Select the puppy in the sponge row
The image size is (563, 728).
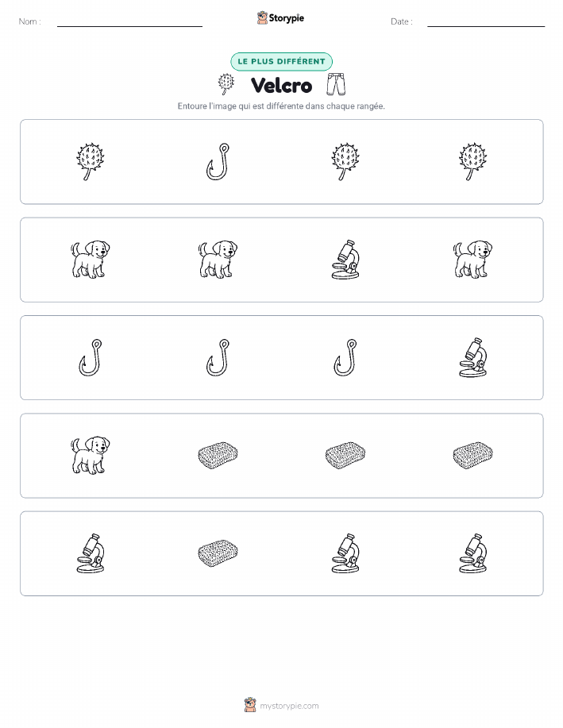[x=90, y=455]
